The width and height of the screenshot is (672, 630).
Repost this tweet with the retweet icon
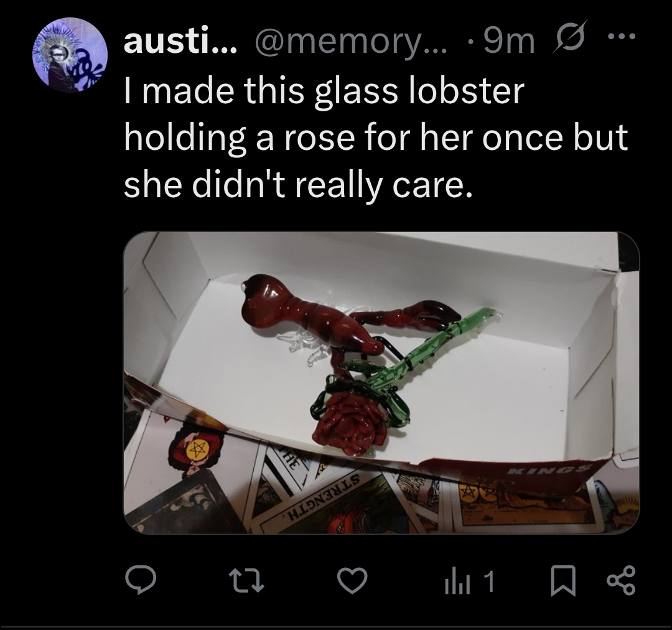pyautogui.click(x=246, y=581)
